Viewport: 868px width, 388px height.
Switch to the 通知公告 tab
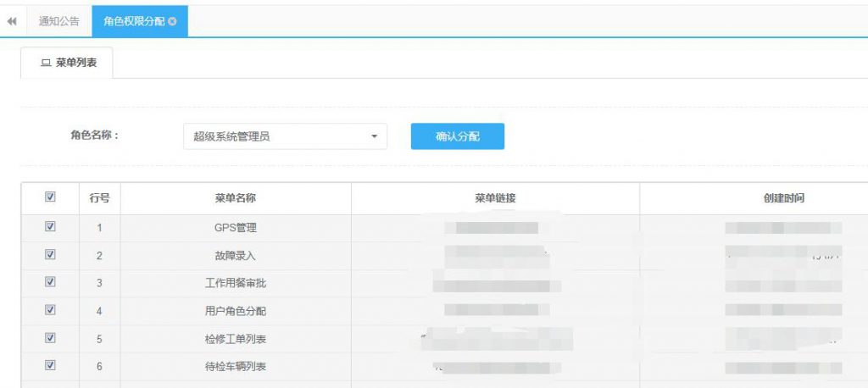point(58,21)
